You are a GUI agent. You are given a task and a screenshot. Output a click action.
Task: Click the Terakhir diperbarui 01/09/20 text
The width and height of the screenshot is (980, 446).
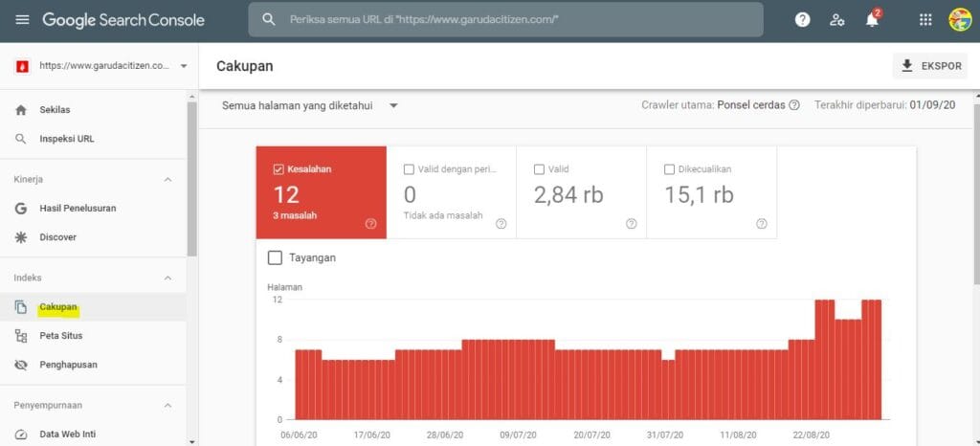coord(885,105)
